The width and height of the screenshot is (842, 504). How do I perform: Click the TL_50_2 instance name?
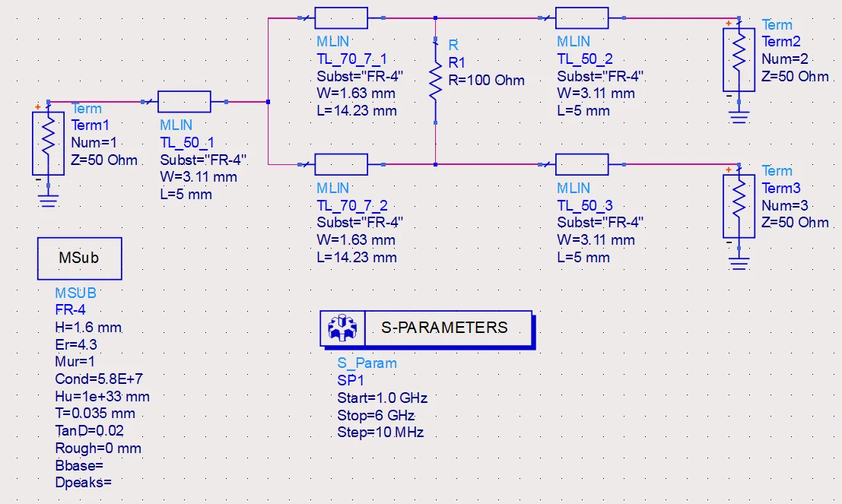click(585, 59)
